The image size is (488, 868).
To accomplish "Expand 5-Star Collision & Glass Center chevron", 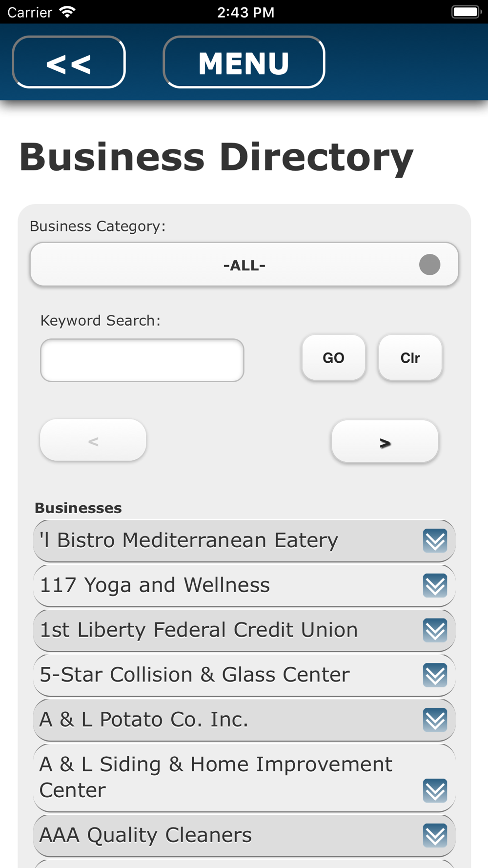I will [435, 675].
